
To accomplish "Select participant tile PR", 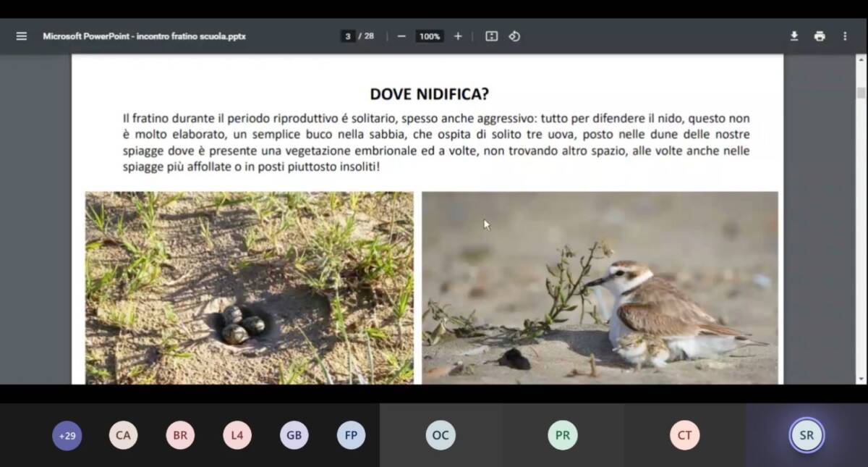I will tap(563, 435).
